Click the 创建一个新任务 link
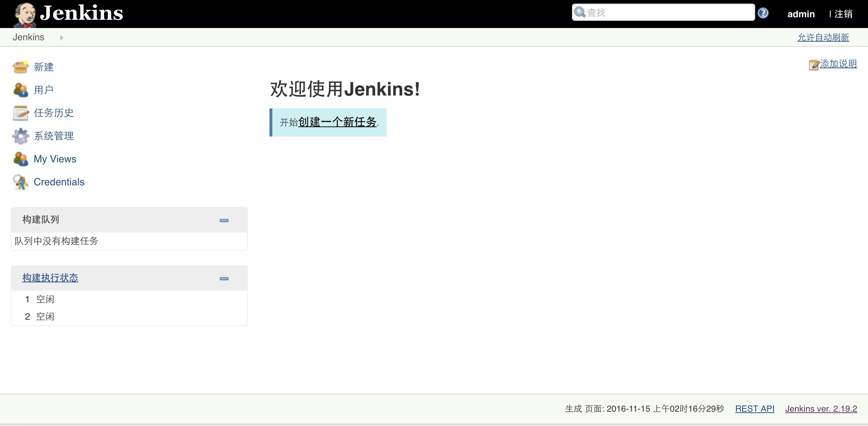Viewport: 868px width, 426px height. pyautogui.click(x=337, y=122)
